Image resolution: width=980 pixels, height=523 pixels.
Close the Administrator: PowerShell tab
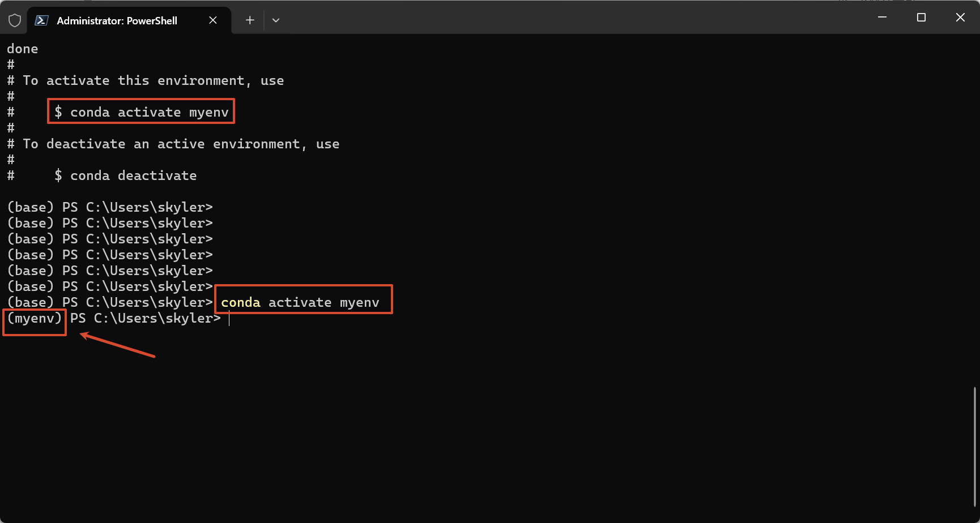[213, 20]
